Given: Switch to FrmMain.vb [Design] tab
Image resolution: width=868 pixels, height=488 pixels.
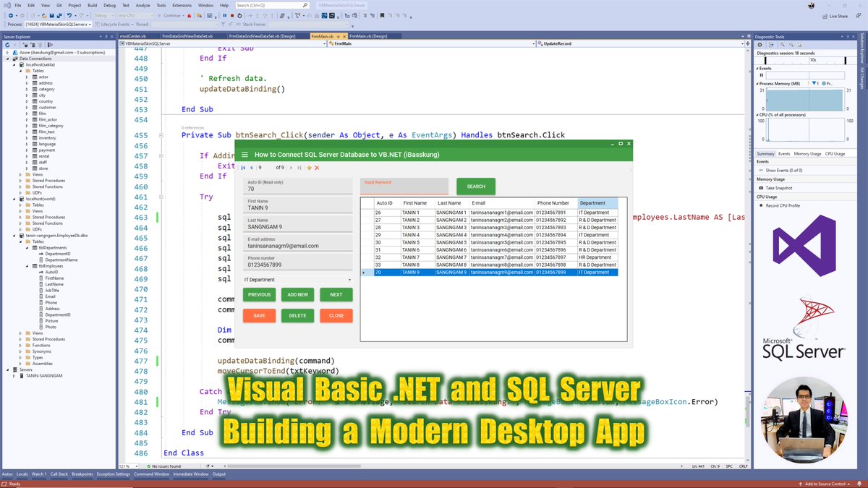Looking at the screenshot, I should click(369, 35).
